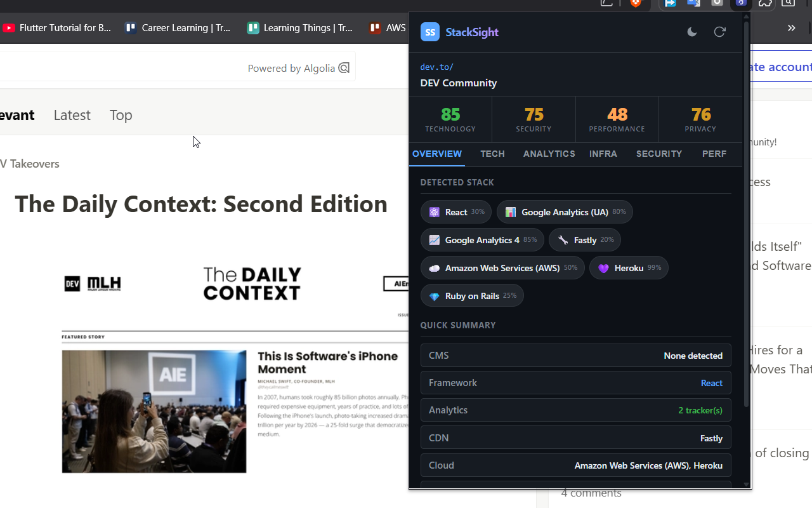Switch to the Perf tab

tap(714, 154)
